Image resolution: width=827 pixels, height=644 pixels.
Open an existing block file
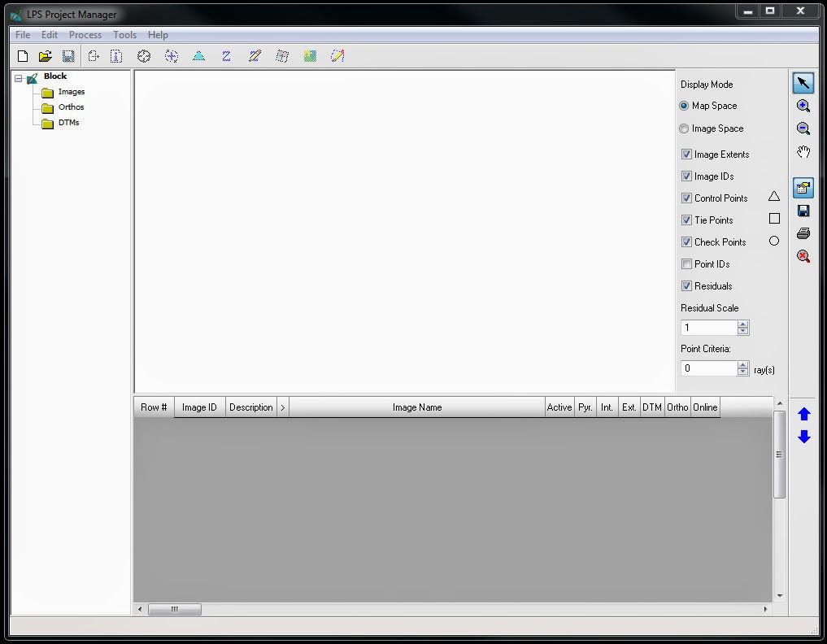click(46, 56)
